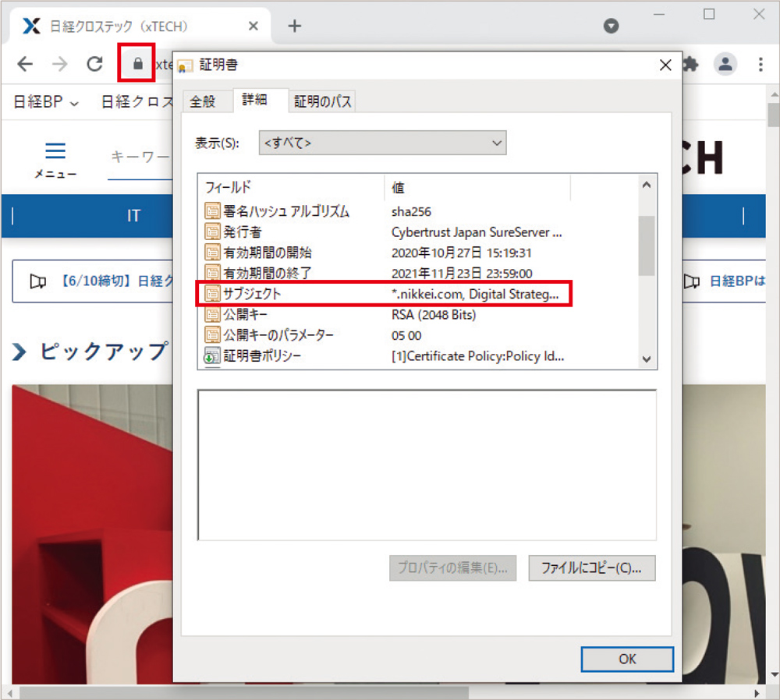The width and height of the screenshot is (780, 700).
Task: Click the プロパティの編集(E)... button
Action: [x=452, y=567]
